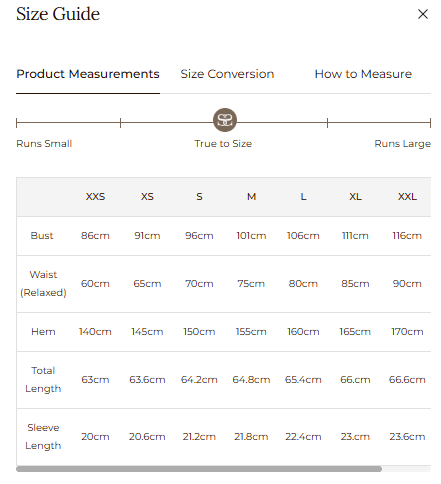
Task: Select the XXS column header
Action: (x=95, y=197)
